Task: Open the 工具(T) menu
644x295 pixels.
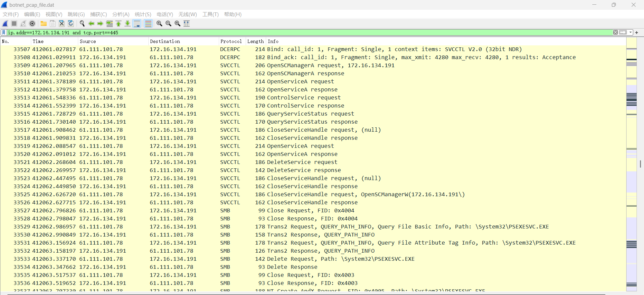Action: 210,14
